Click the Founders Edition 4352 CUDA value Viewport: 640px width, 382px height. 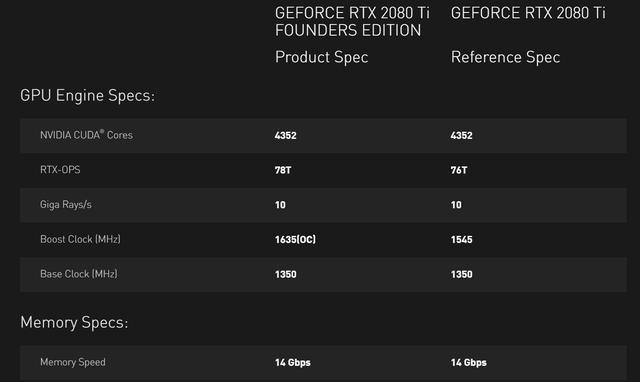pos(285,135)
